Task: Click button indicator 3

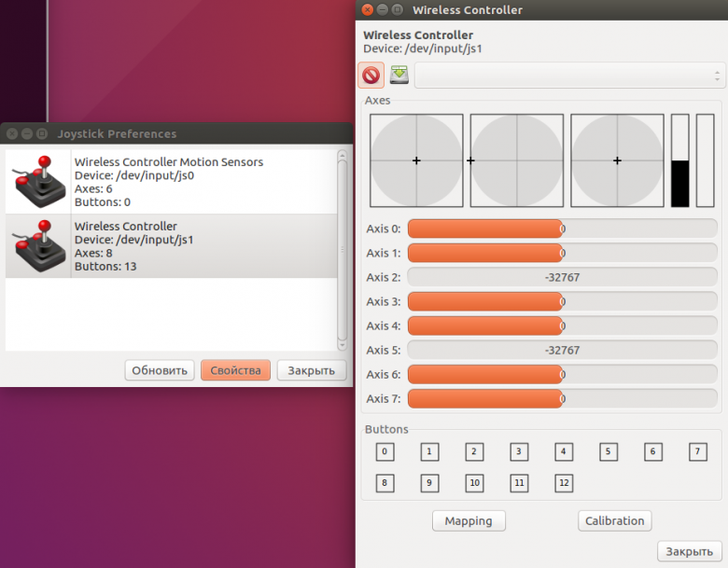Action: [519, 451]
